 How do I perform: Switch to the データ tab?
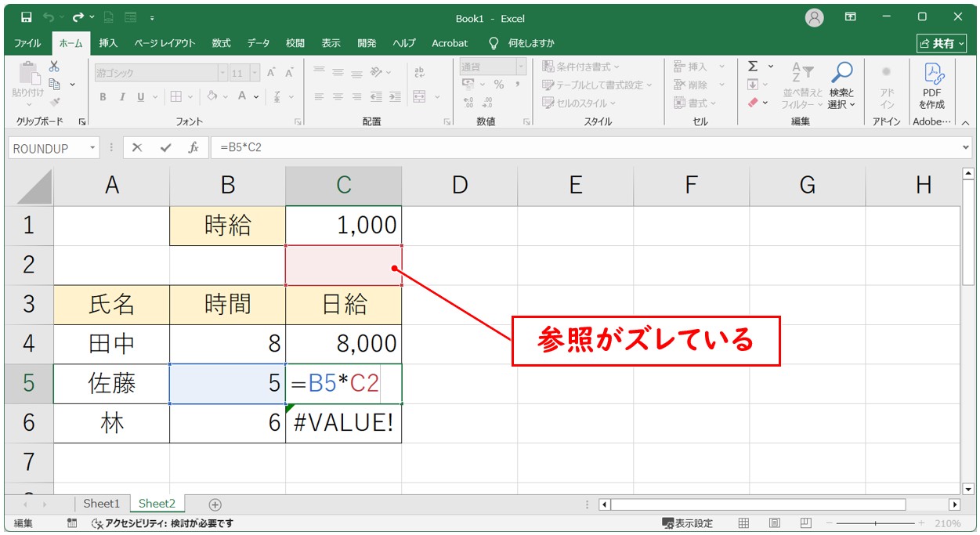[x=259, y=43]
